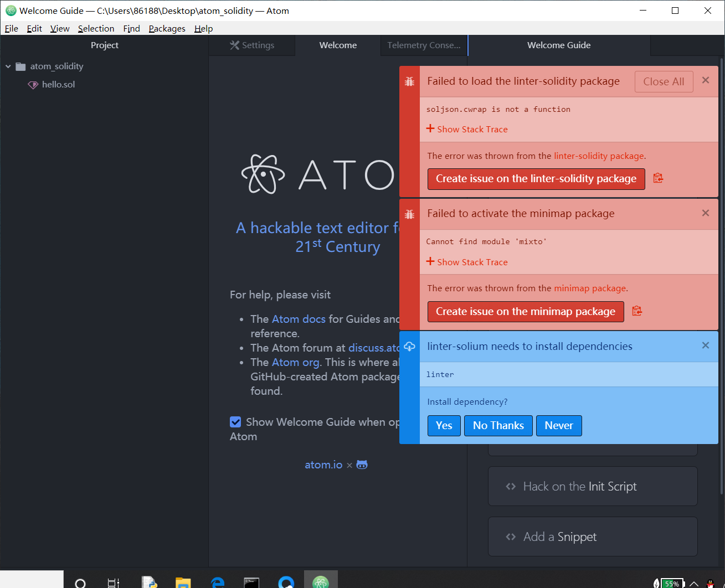The width and height of the screenshot is (725, 588).
Task: Open the Selection menu
Action: [x=96, y=29]
